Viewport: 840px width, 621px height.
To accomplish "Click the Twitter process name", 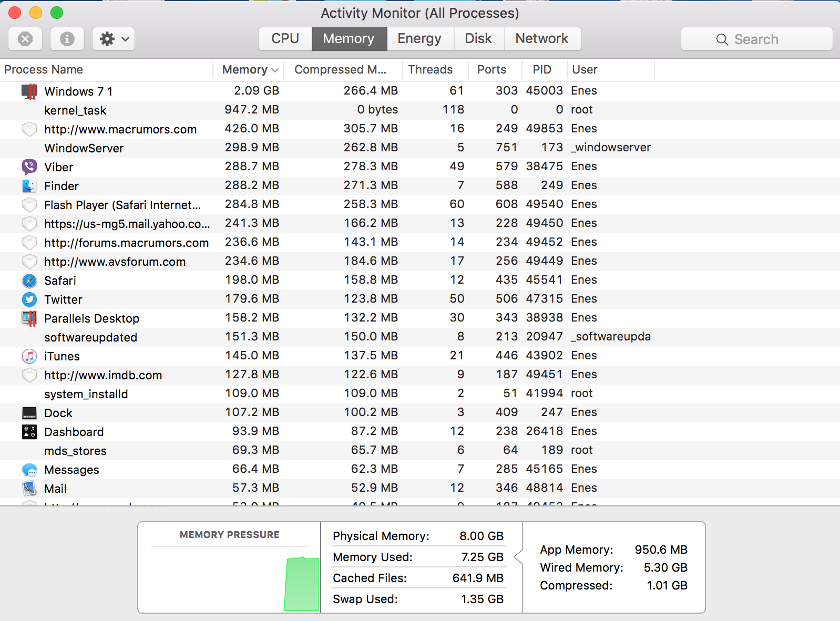I will click(63, 299).
